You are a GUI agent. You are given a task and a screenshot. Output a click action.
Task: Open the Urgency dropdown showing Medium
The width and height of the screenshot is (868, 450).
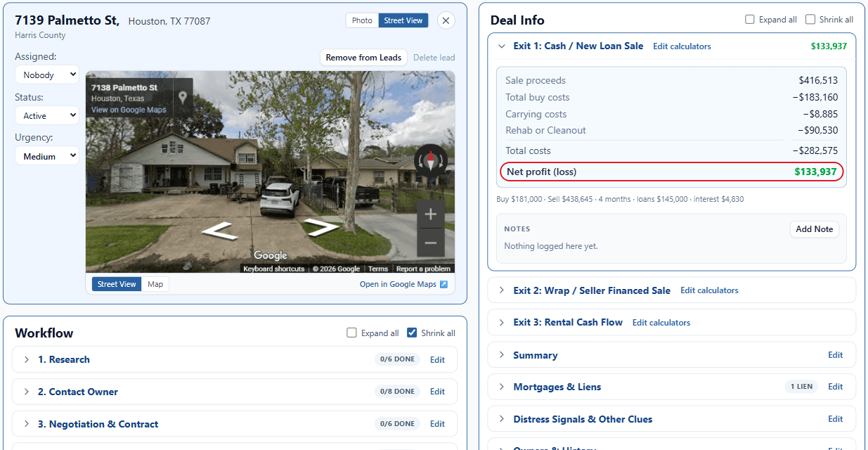[47, 156]
